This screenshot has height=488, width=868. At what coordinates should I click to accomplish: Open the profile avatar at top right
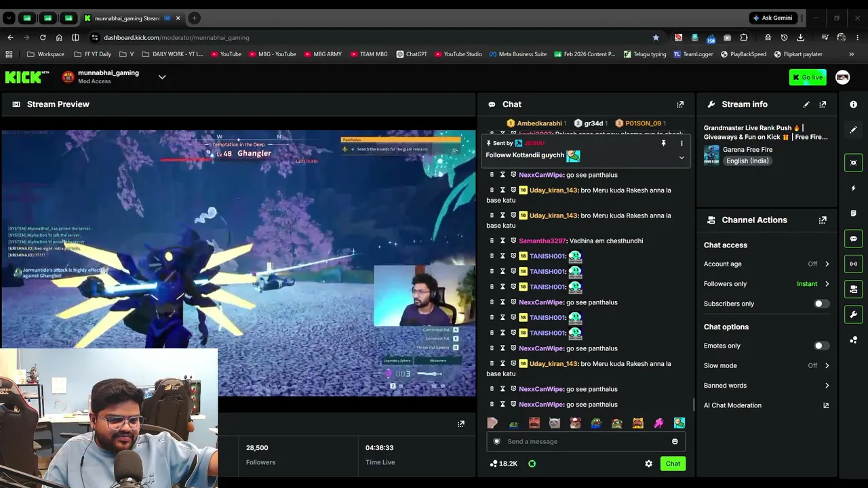pos(843,77)
